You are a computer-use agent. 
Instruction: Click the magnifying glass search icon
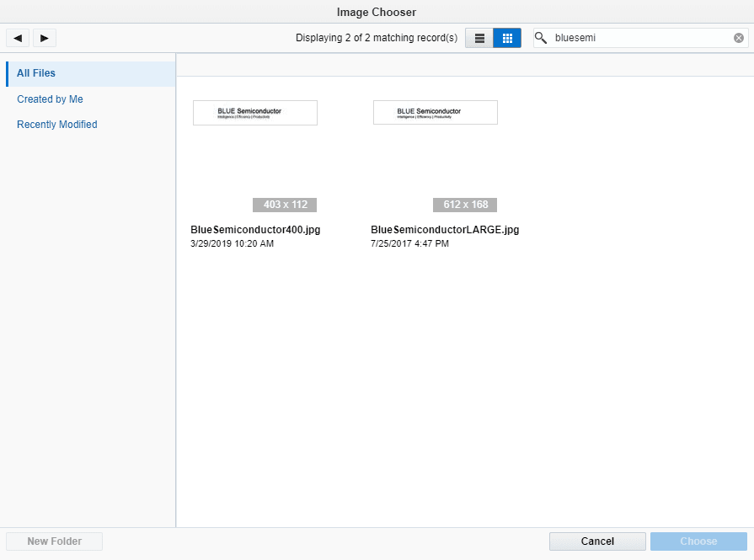(541, 38)
